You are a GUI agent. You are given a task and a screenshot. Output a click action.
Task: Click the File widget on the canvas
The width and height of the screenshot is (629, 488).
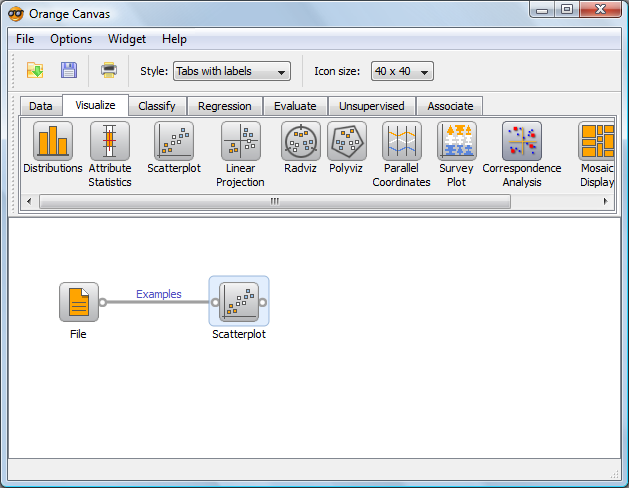[79, 302]
